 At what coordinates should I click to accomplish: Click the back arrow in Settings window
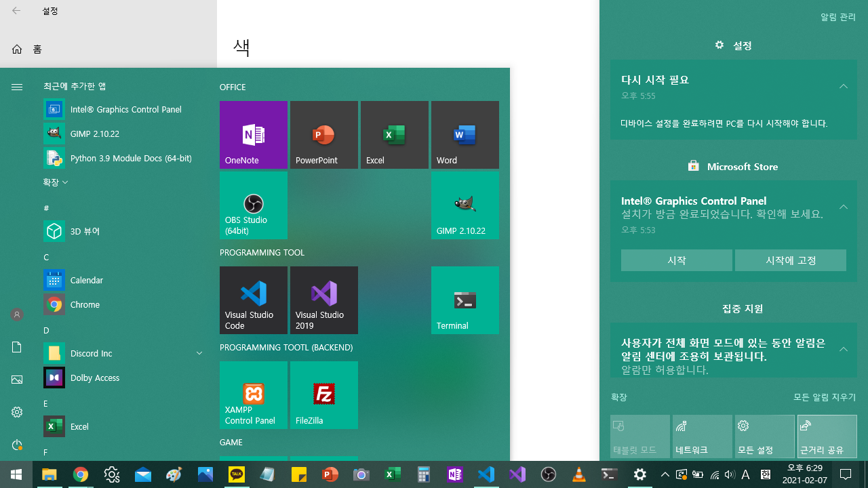(16, 11)
